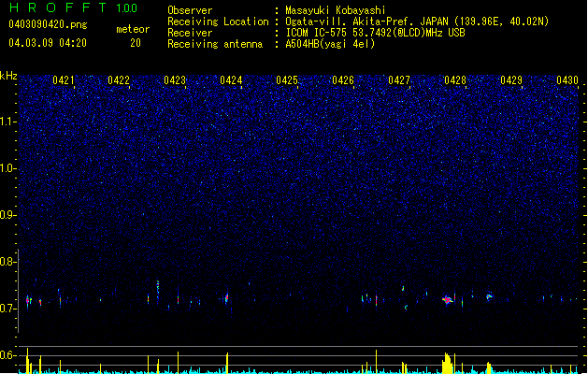Click the meteor count label
Screen dimensions: 588x374
(x=133, y=29)
